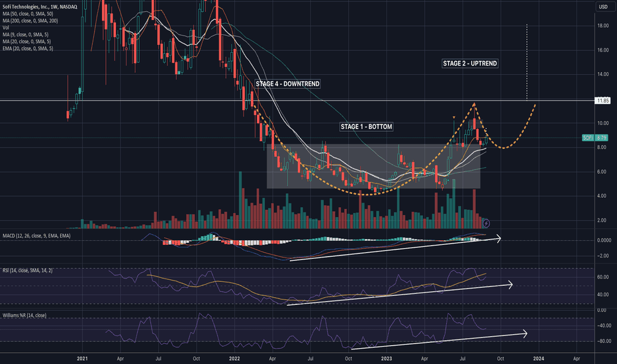Click 2024 on the time axis
This screenshot has height=364, width=617.
click(x=539, y=359)
